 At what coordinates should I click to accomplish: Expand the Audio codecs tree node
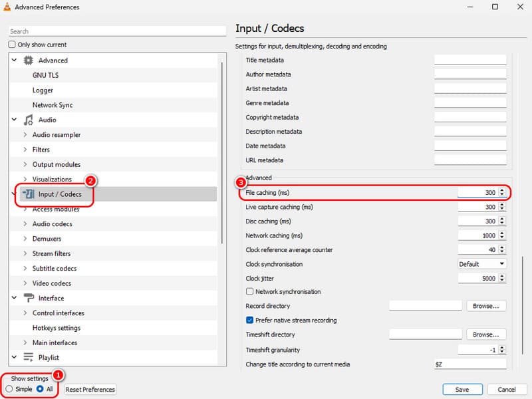point(25,224)
